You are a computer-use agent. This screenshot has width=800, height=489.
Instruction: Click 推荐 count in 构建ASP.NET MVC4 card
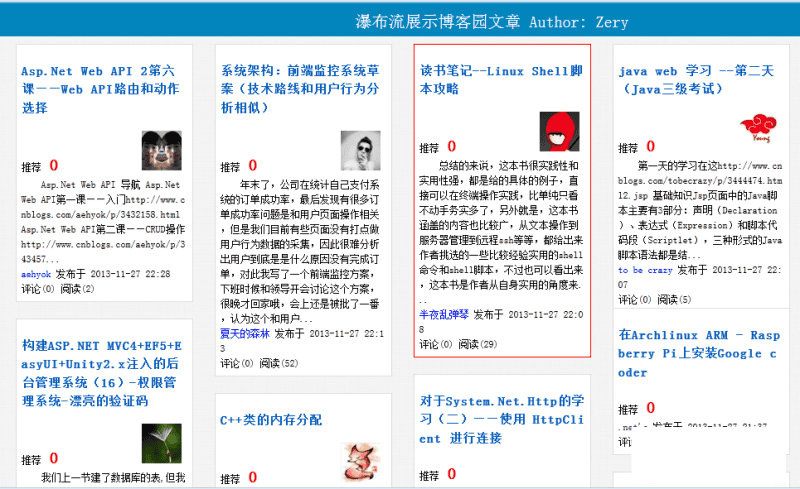click(54, 458)
